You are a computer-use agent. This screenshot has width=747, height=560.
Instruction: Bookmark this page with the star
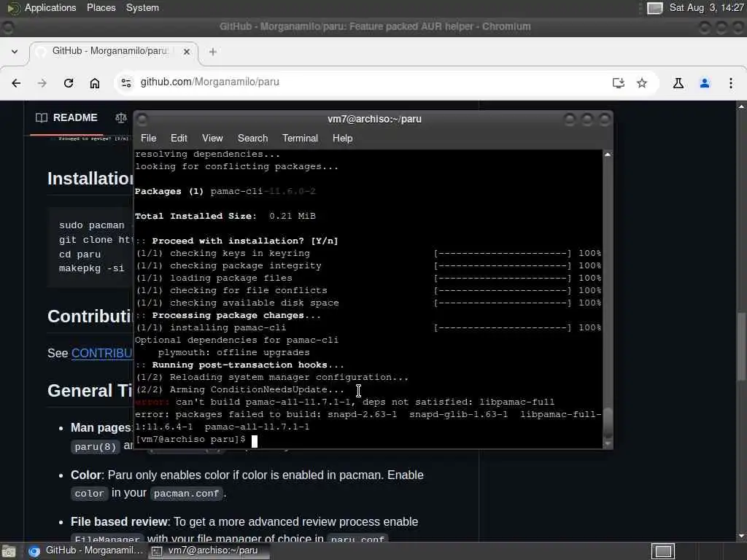642,83
